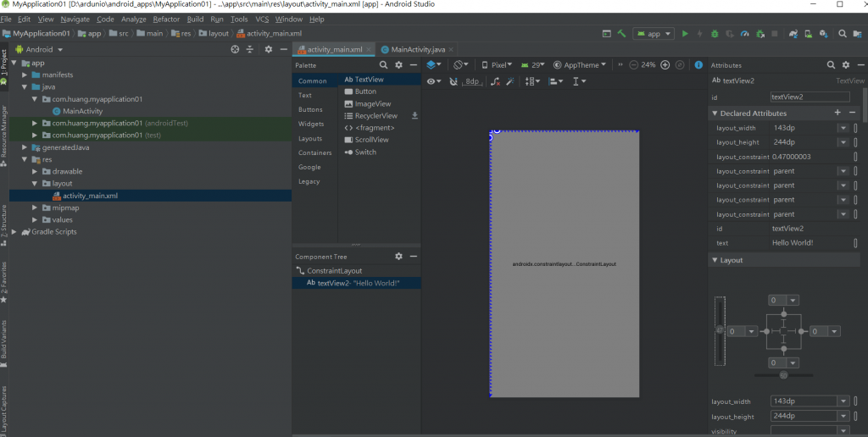Click the green Run app button
Image resolution: width=868 pixels, height=437 pixels.
685,34
